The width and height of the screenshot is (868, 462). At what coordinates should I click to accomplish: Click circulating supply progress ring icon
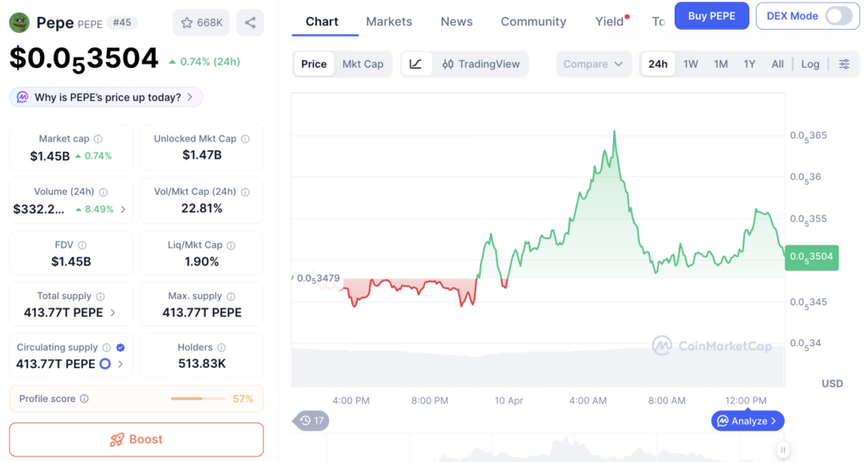click(104, 364)
